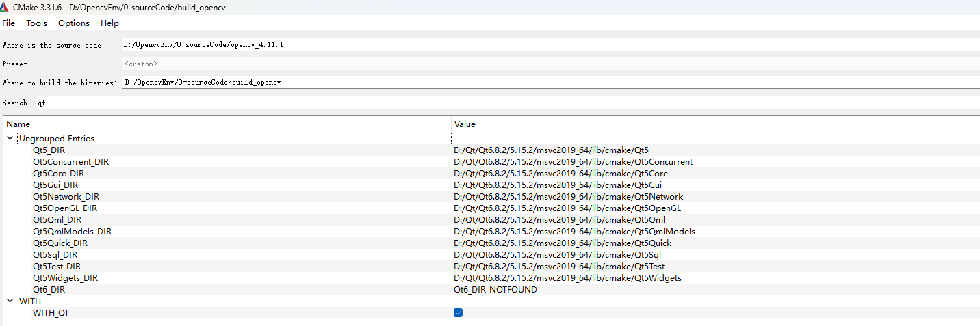Screen dimensions: 980x326
Task: Select the Qt6_DIR entry
Action: (49, 290)
